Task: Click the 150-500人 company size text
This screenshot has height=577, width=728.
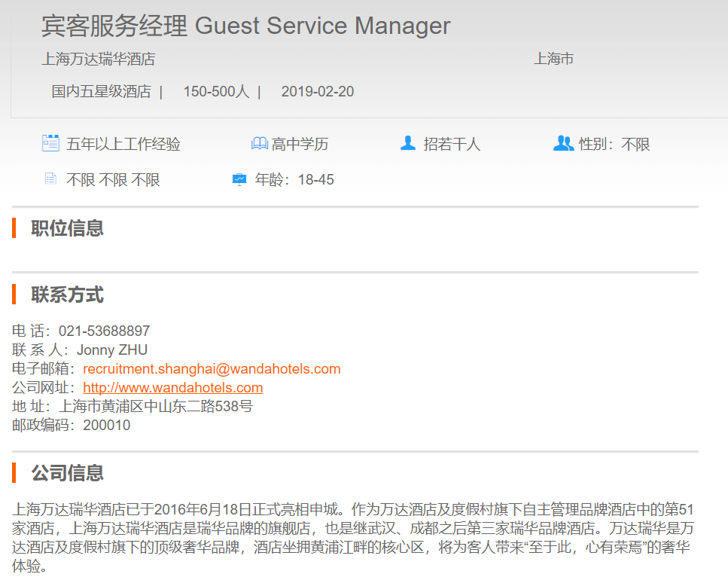Action: click(x=216, y=92)
